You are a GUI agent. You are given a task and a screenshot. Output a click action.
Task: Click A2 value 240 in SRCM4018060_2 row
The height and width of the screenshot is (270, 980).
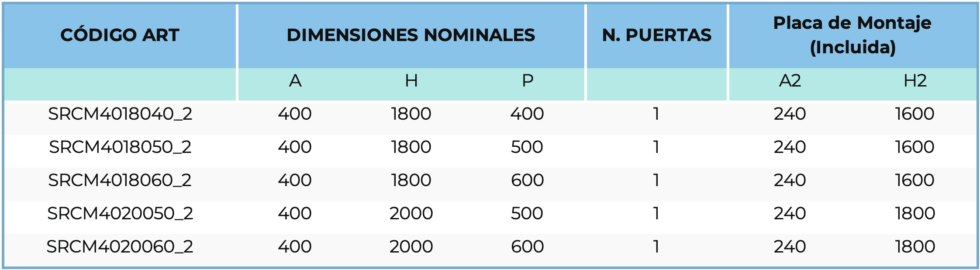(x=790, y=180)
